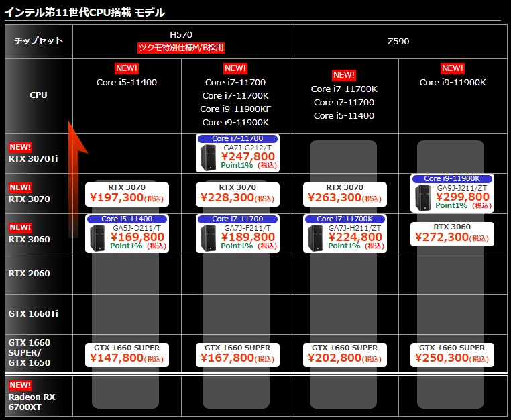Click the NEW! badge beside RTX 3070Ti
The width and height of the screenshot is (511, 420).
(x=20, y=147)
